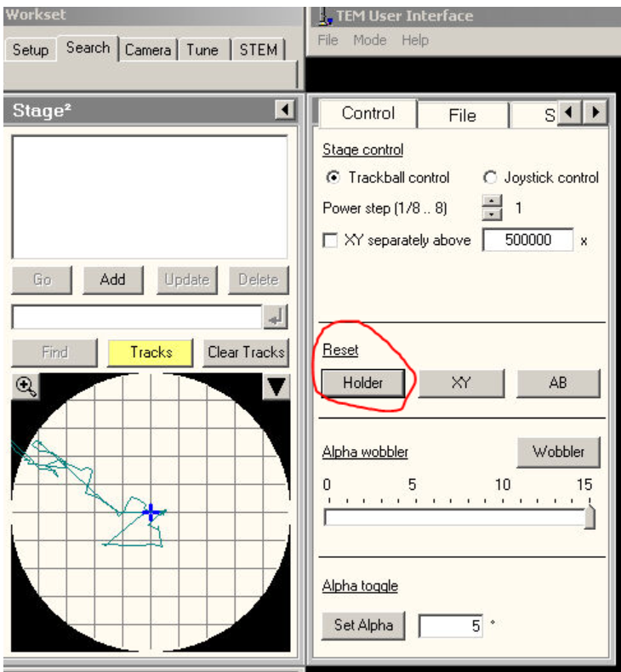Click the Wobbler button

coord(558,452)
